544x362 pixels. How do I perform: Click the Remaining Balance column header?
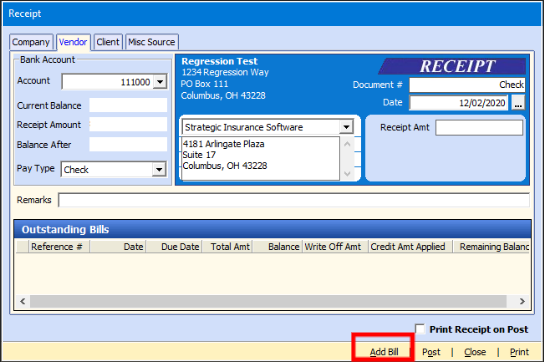(x=492, y=247)
